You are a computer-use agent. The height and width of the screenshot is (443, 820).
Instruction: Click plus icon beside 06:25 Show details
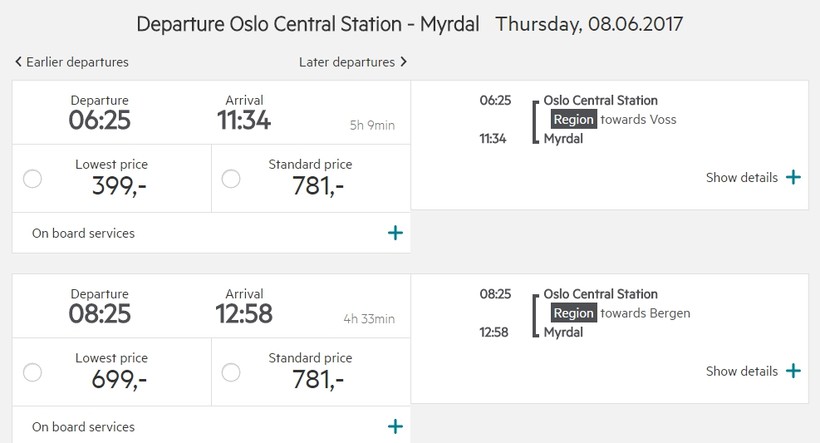pyautogui.click(x=793, y=177)
